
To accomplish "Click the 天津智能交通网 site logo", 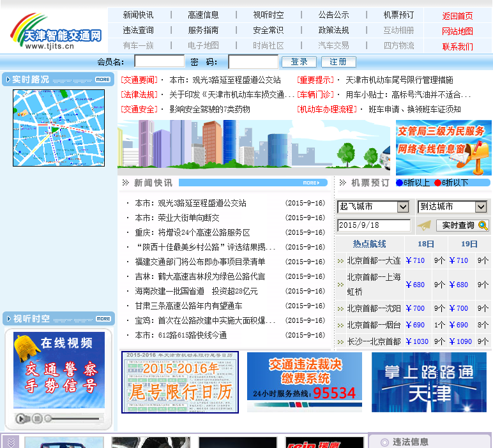I will (x=56, y=31).
